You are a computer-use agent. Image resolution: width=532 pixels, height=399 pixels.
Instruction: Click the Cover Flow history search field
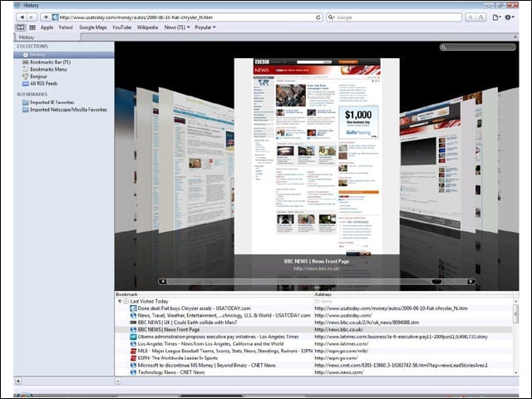[478, 47]
